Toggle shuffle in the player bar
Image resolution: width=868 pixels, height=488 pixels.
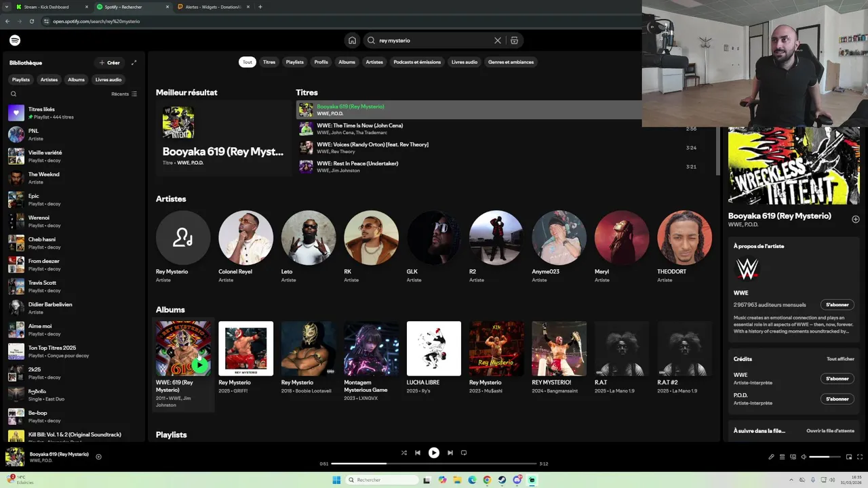pos(404,453)
